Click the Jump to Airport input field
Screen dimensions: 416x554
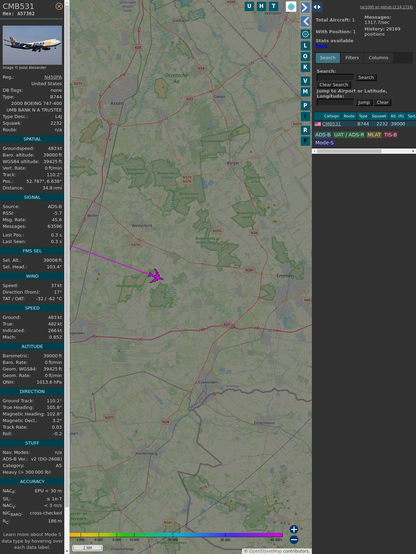pyautogui.click(x=335, y=102)
